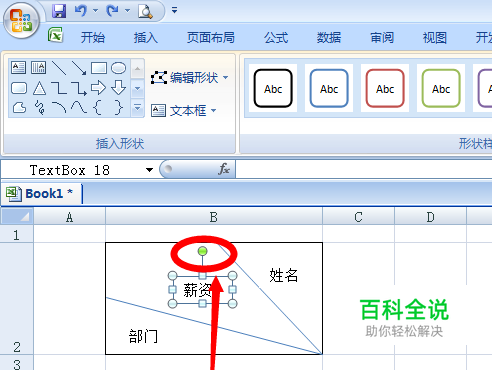Select the elbow arrow connector shape

[79, 88]
